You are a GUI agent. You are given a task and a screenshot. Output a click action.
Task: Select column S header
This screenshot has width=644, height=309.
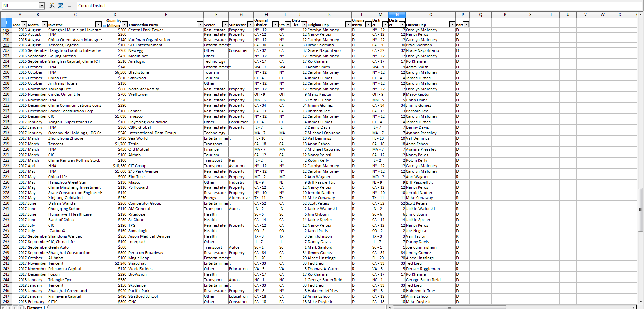click(530, 14)
